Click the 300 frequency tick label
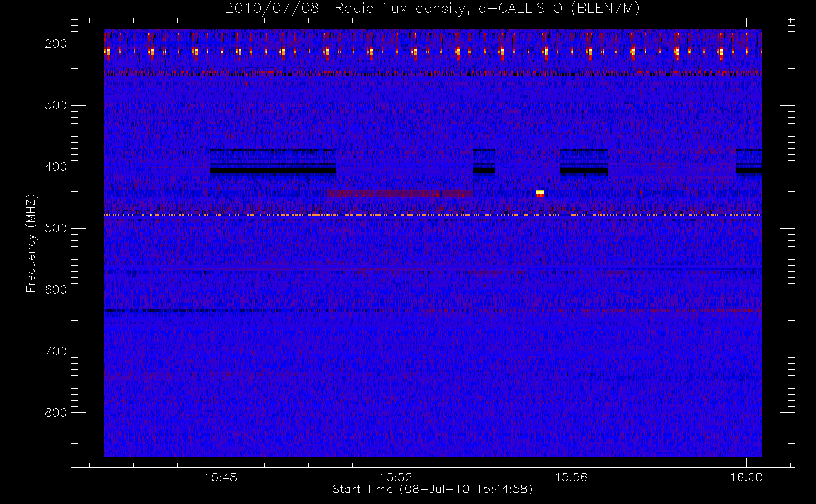 click(55, 105)
